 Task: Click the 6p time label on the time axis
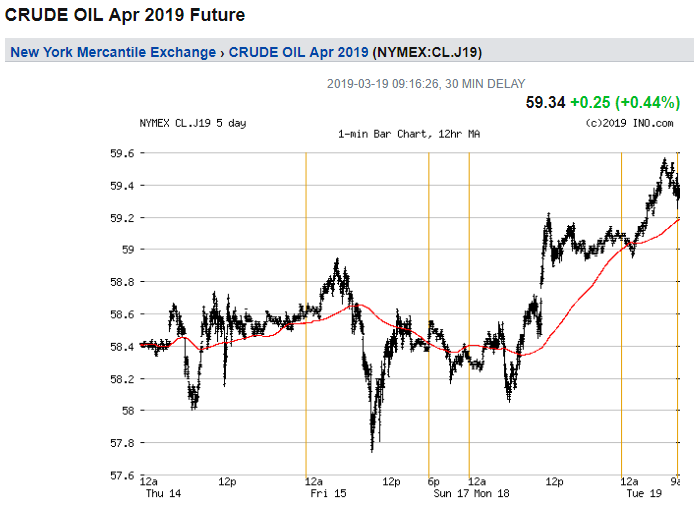tap(432, 482)
